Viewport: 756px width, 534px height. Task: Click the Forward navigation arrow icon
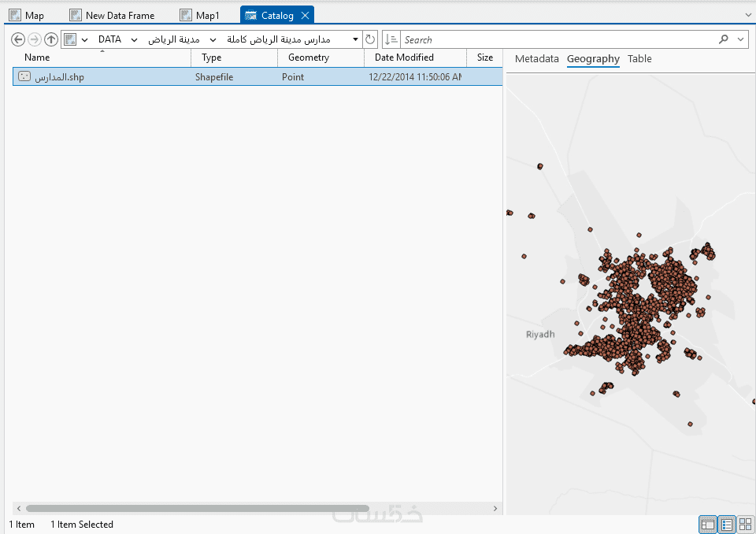pyautogui.click(x=34, y=39)
